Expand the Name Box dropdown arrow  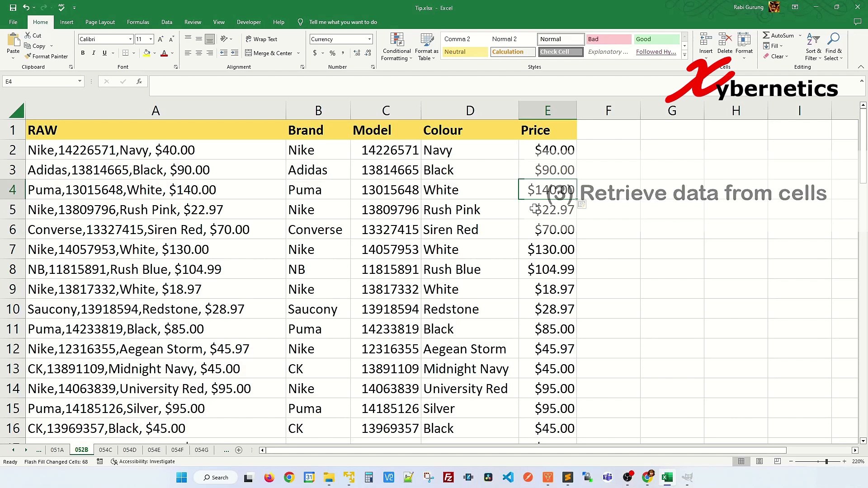(x=80, y=81)
